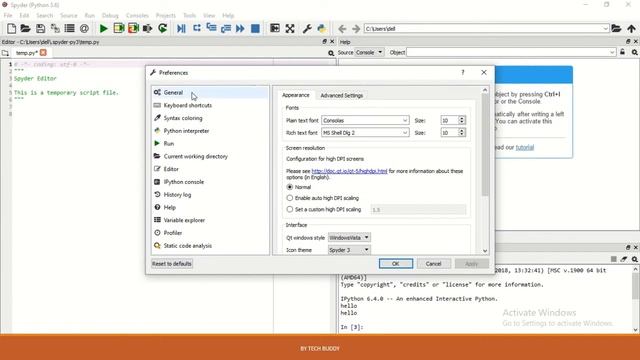Click the Back arrow icon in toolbar
Screen dimensions: 640x360
pos(342,29)
